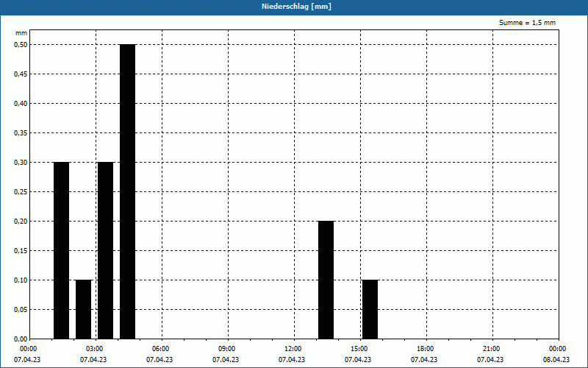Viewport: 588px width, 368px height.
Task: Select the 0,35 y-axis value
Action: (x=21, y=133)
